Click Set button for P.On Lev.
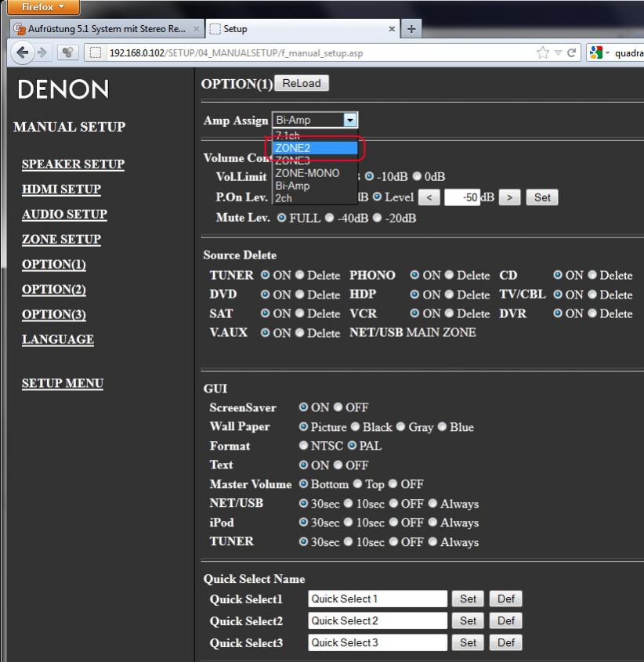The width and height of the screenshot is (644, 662). click(542, 197)
